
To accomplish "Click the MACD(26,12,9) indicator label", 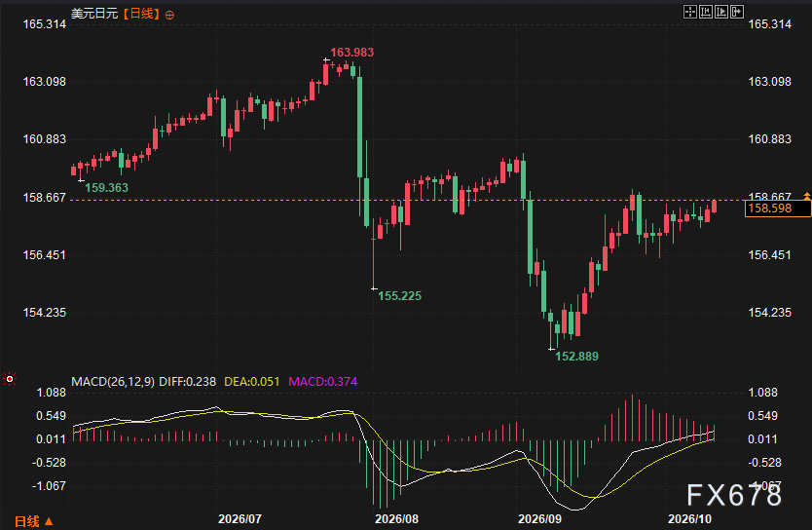I will pyautogui.click(x=113, y=382).
